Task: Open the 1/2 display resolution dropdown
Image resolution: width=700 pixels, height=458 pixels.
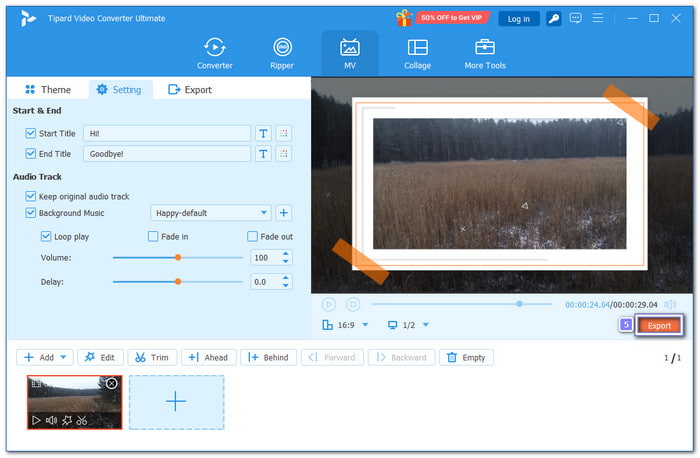Action: tap(409, 325)
